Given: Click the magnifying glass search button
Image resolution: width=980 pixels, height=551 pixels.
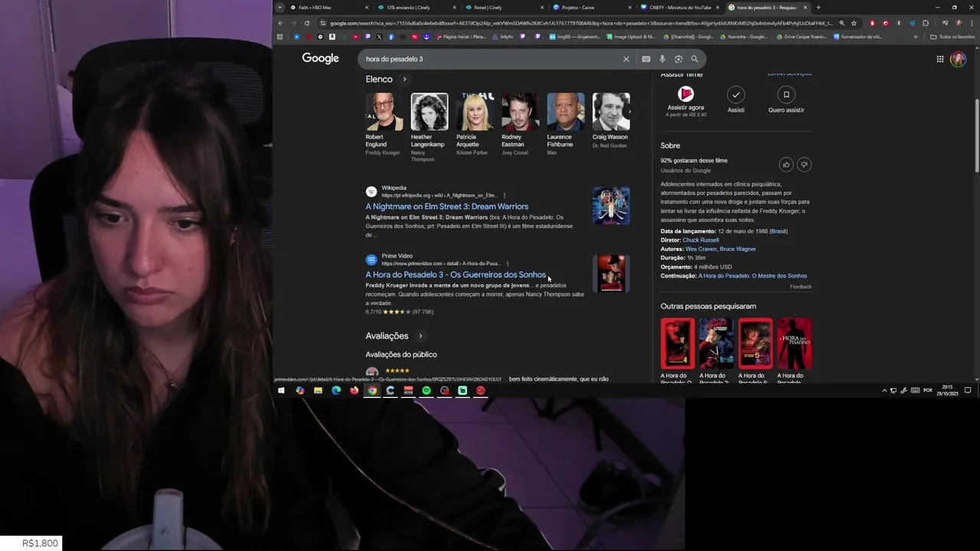Looking at the screenshot, I should point(694,59).
